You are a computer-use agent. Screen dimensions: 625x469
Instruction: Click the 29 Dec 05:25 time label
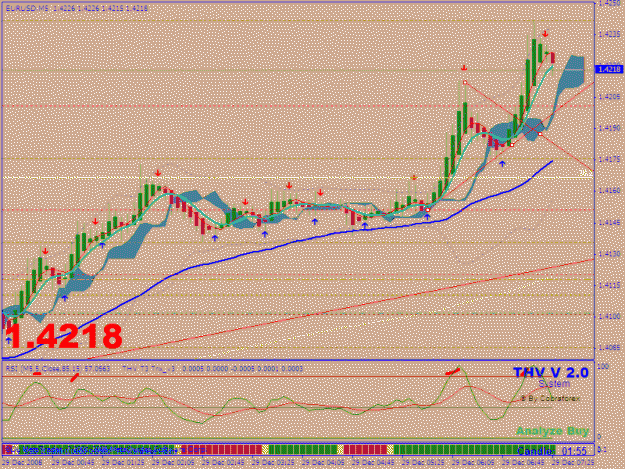pyautogui.click(x=423, y=463)
